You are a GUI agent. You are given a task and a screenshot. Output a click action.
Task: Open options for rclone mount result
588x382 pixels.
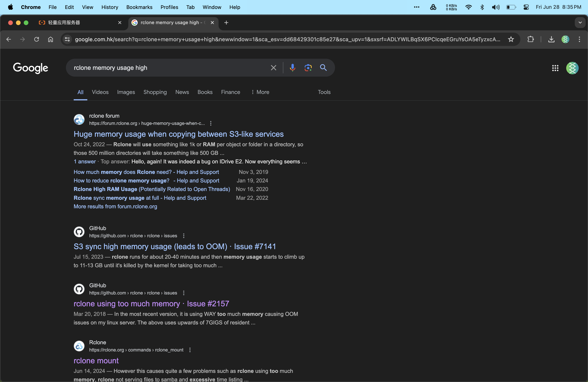pos(190,350)
